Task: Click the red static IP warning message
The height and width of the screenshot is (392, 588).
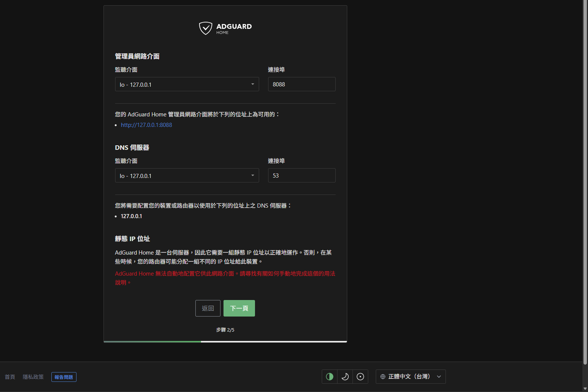Action: tap(225, 278)
